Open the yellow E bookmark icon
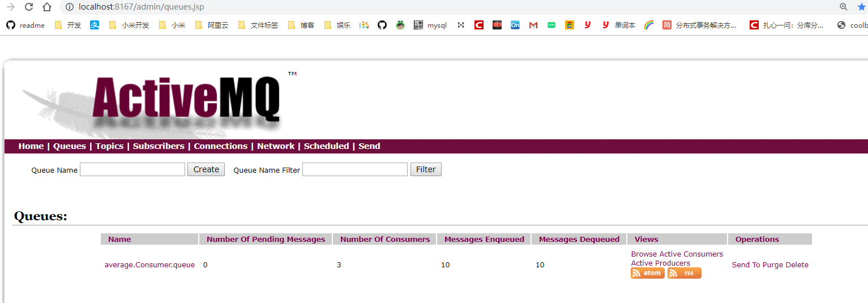868x303 pixels. pyautogui.click(x=570, y=25)
